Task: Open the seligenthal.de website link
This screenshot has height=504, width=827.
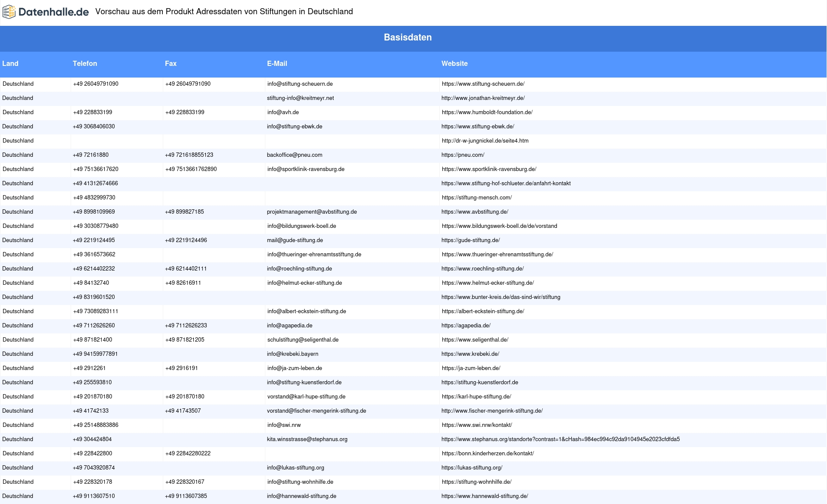Action: pyautogui.click(x=475, y=340)
